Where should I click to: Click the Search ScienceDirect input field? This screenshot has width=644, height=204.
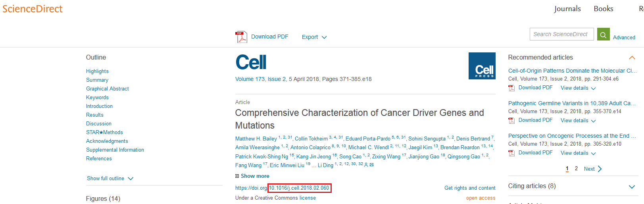[562, 34]
